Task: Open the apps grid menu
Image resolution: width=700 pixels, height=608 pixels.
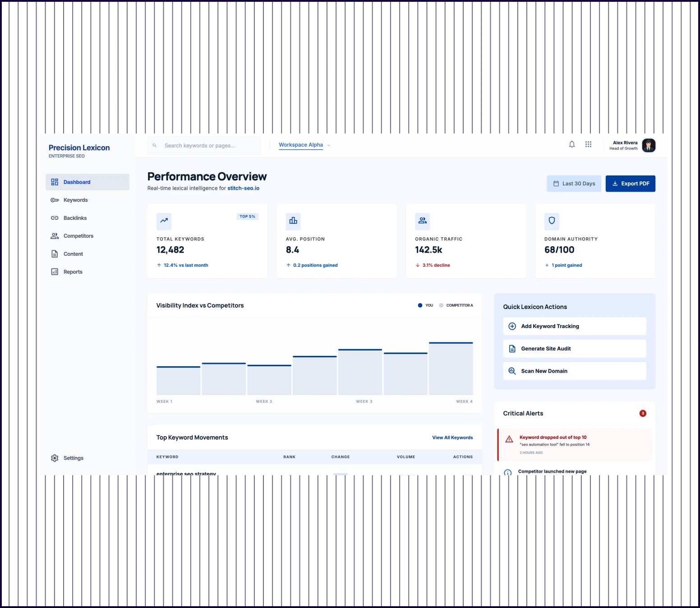Action: (588, 145)
